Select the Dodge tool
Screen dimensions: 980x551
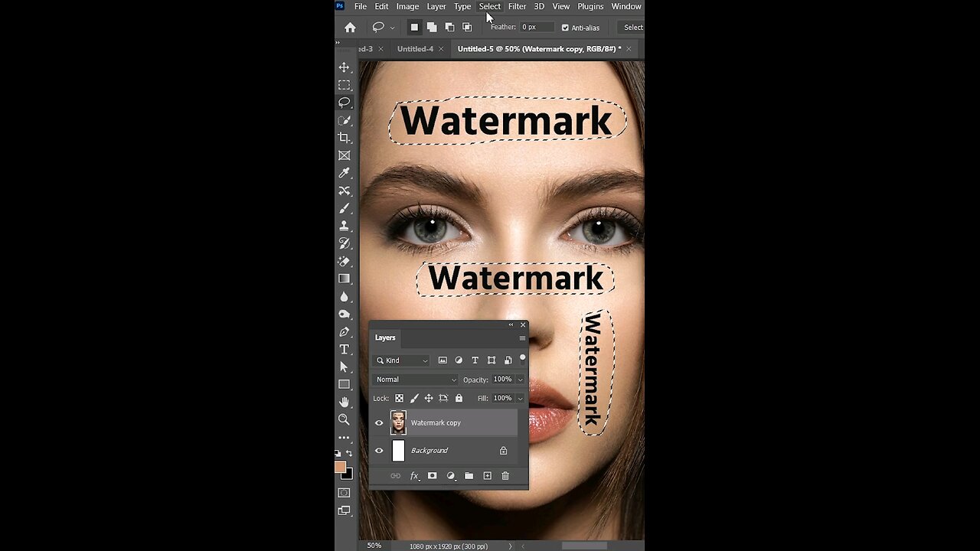click(345, 314)
